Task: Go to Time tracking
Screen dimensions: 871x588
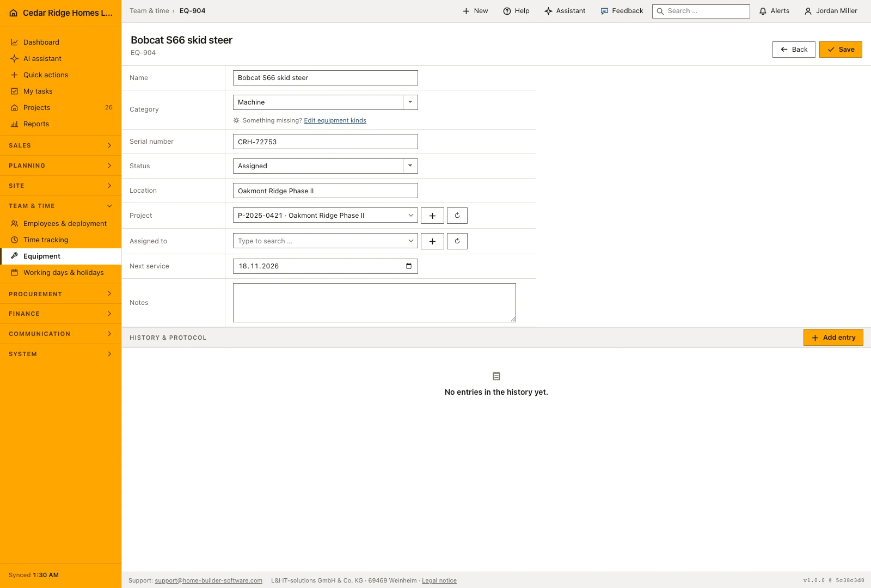Action: pyautogui.click(x=61, y=240)
